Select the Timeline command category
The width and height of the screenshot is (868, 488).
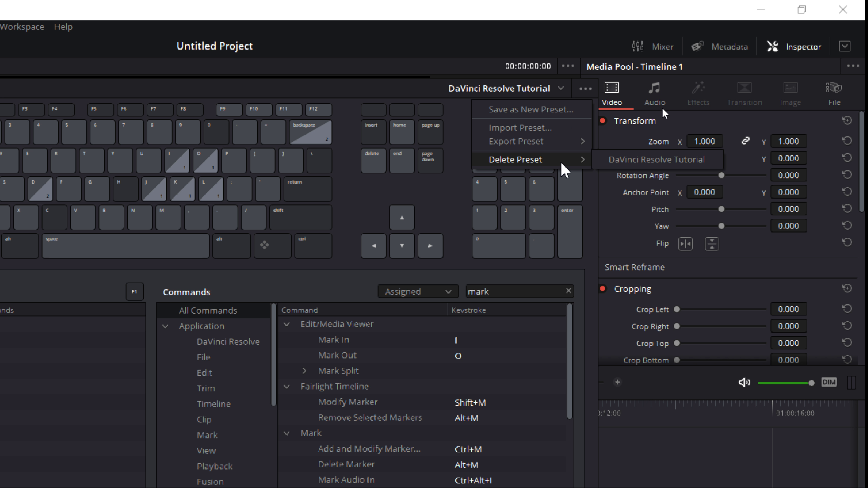(x=214, y=404)
